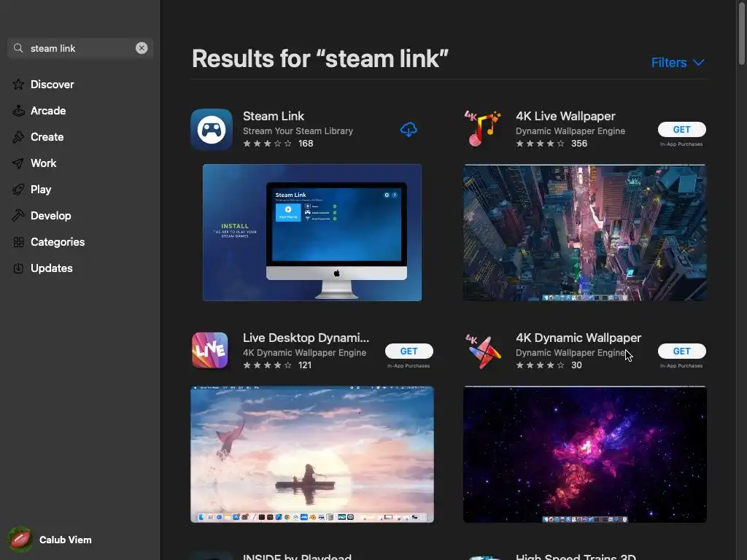Redownload Steam Link via cloud icon
The height and width of the screenshot is (560, 747).
coord(409,130)
